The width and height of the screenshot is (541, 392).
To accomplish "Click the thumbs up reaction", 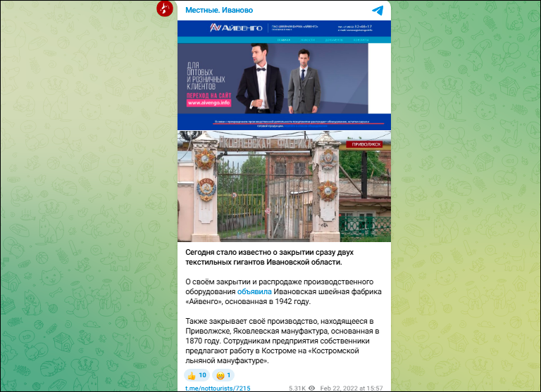I will click(x=197, y=375).
